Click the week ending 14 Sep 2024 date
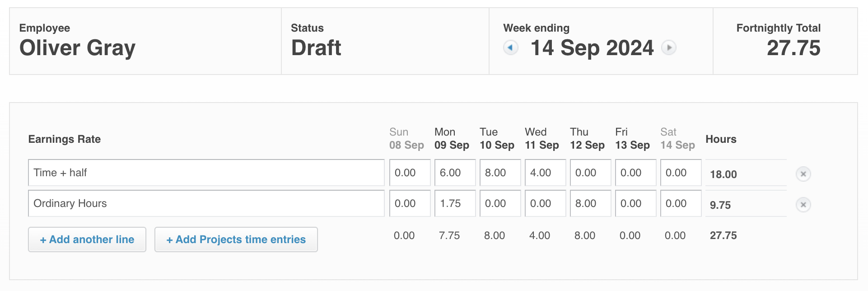The height and width of the screenshot is (291, 868). coord(592,48)
